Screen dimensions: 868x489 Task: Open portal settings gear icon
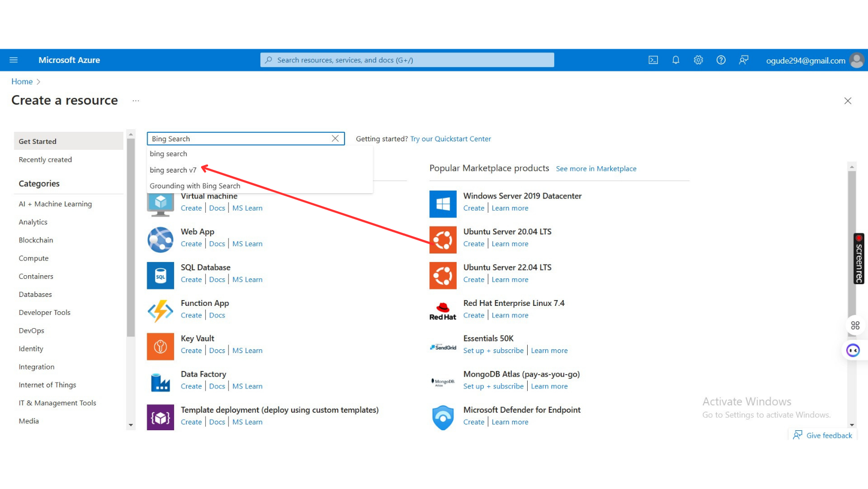coord(698,60)
